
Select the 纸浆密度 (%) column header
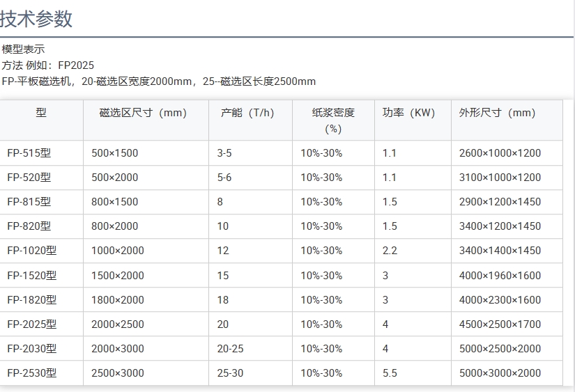click(333, 120)
